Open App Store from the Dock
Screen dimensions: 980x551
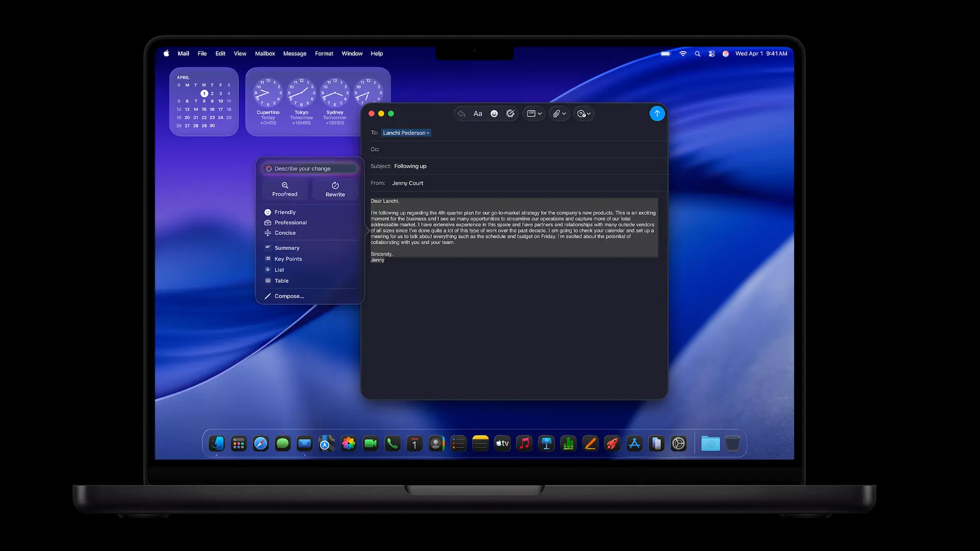point(634,443)
